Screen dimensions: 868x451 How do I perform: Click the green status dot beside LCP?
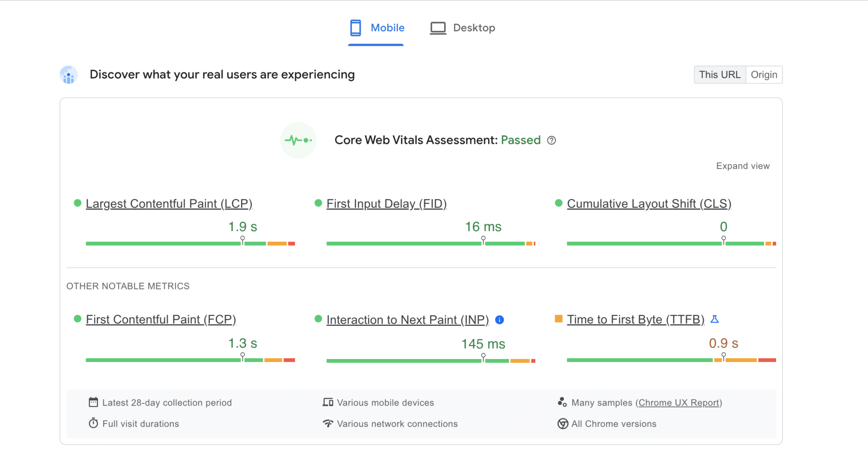[x=77, y=203]
